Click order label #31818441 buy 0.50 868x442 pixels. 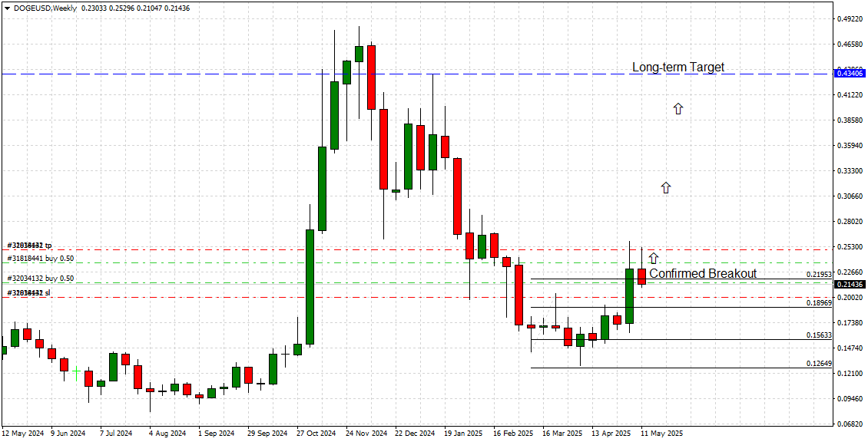(x=40, y=259)
